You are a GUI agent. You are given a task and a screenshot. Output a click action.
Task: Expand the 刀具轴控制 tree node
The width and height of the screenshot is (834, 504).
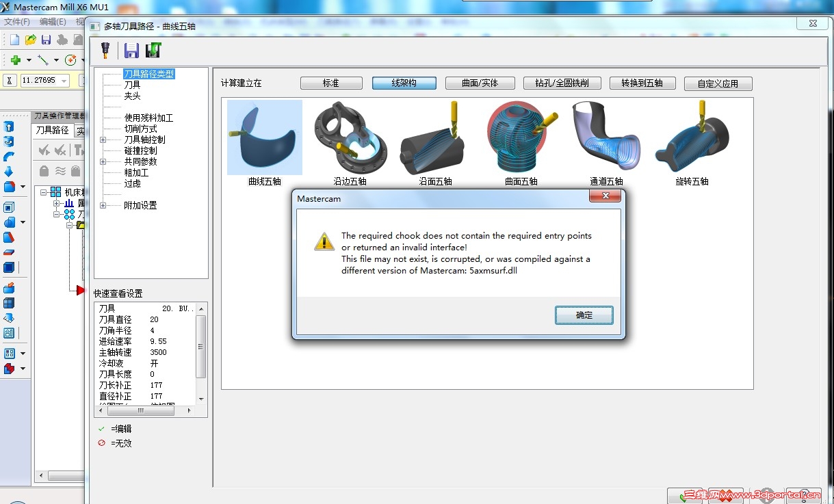103,140
